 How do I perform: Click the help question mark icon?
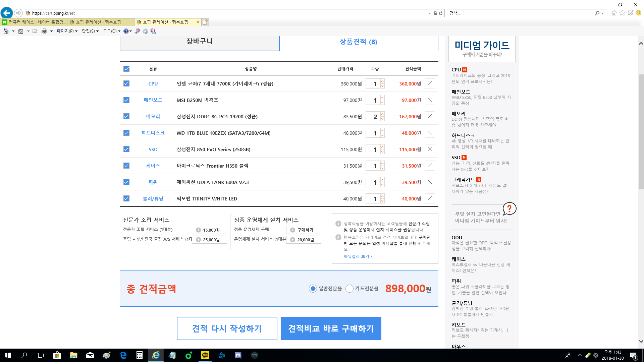click(126, 31)
